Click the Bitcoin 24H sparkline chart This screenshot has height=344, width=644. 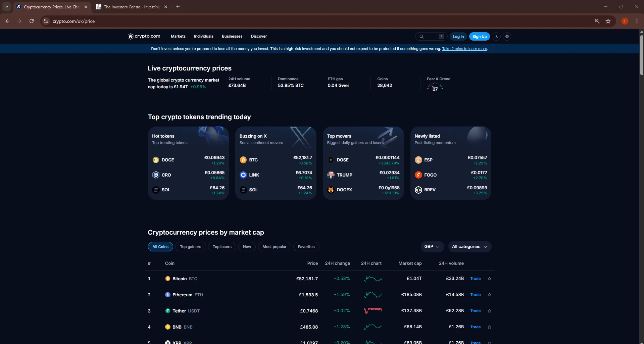tap(373, 279)
